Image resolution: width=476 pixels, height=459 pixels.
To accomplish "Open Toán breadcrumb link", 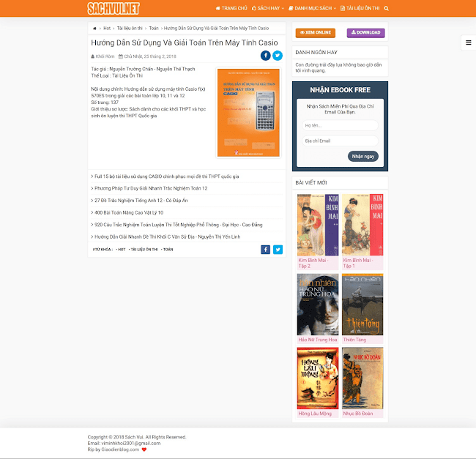I will pos(154,29).
